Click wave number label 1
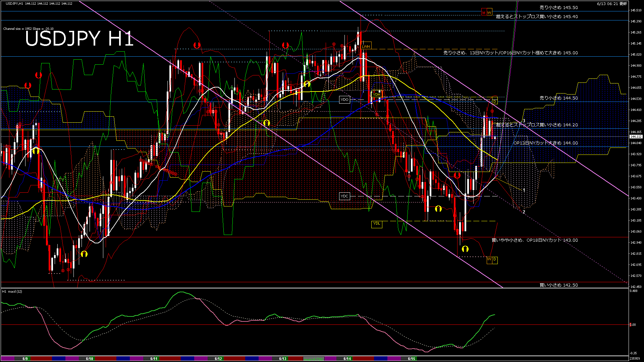This screenshot has width=644, height=362. point(524,190)
